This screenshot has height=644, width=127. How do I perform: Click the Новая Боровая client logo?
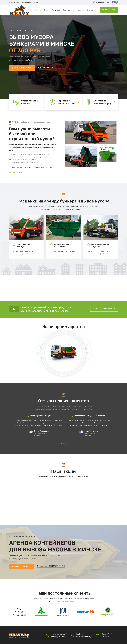[x=19, y=612]
